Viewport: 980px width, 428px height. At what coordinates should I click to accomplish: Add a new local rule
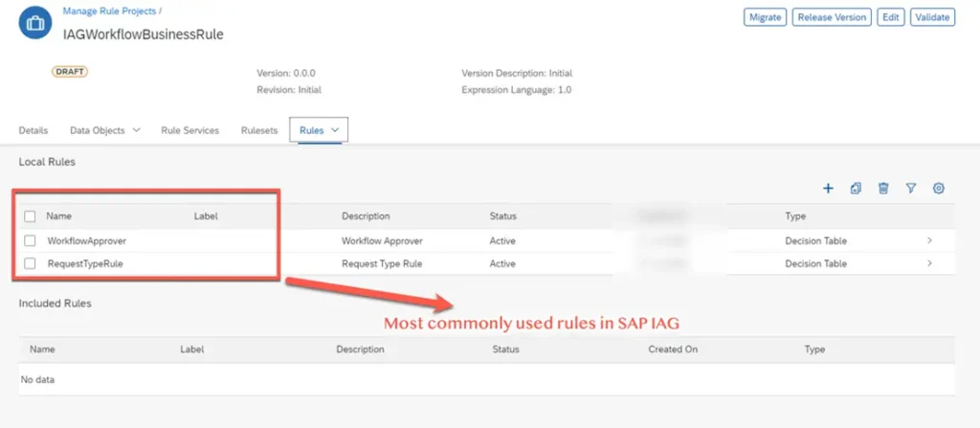(829, 189)
